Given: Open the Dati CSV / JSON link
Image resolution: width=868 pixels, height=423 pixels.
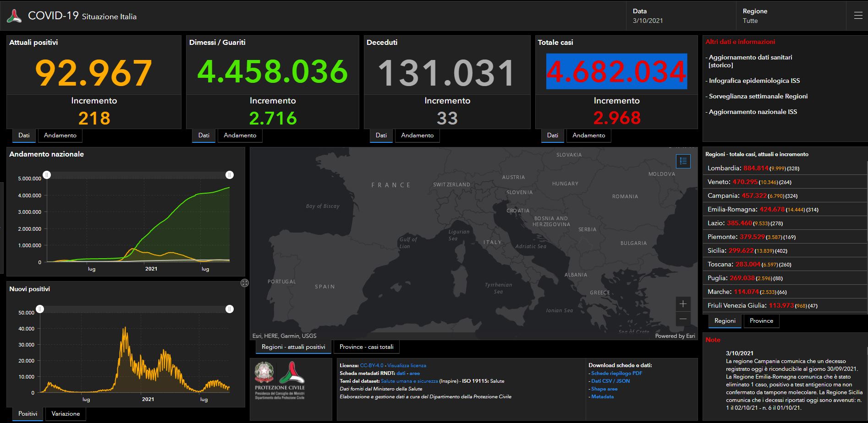Looking at the screenshot, I should click(x=610, y=381).
